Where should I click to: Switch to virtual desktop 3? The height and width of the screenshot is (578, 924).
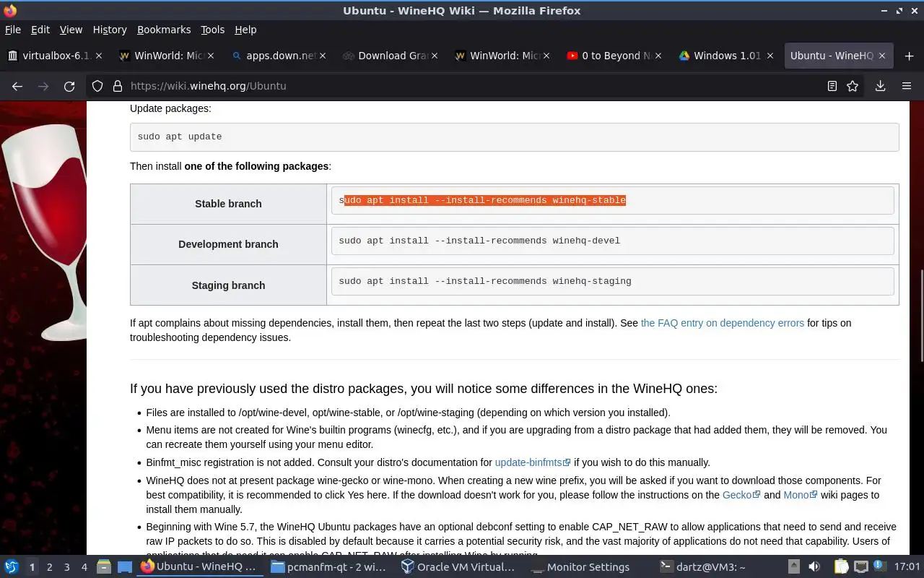(67, 567)
